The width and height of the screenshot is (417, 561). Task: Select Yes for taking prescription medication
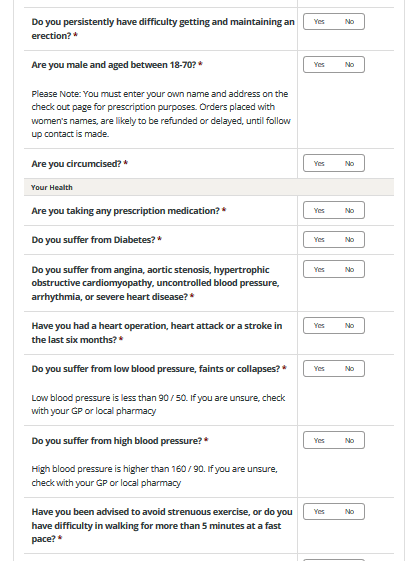click(x=319, y=210)
